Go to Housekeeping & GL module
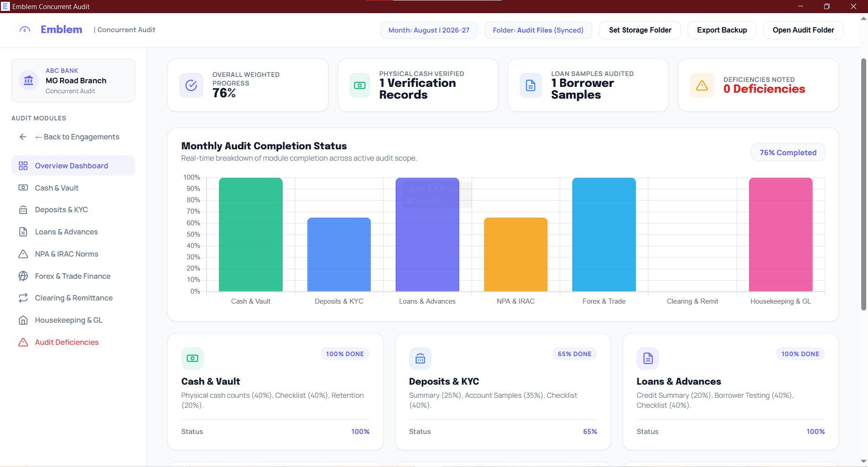This screenshot has width=868, height=467. (x=73, y=320)
